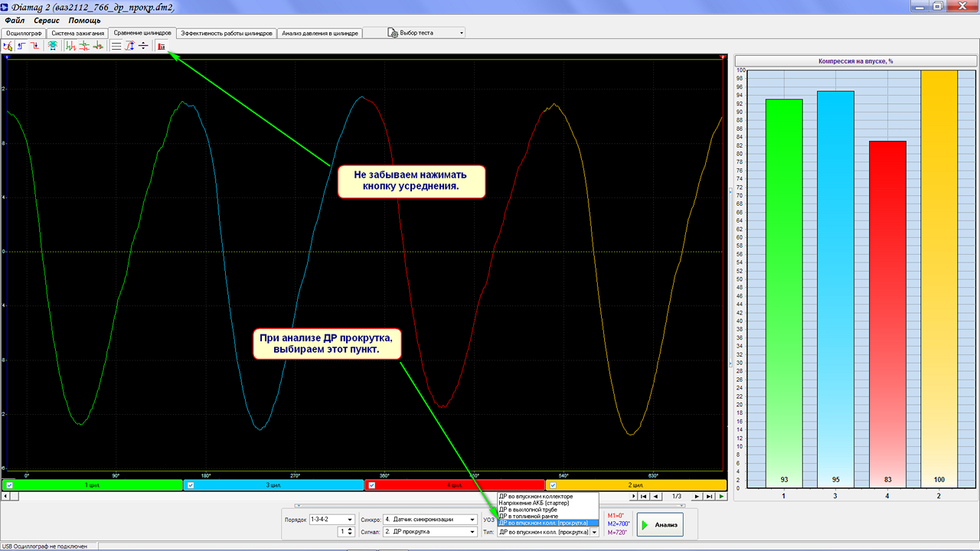Viewport: 980px width, 551px height.
Task: Switch to Эффективность работы цилиндров tab
Action: pyautogui.click(x=226, y=33)
